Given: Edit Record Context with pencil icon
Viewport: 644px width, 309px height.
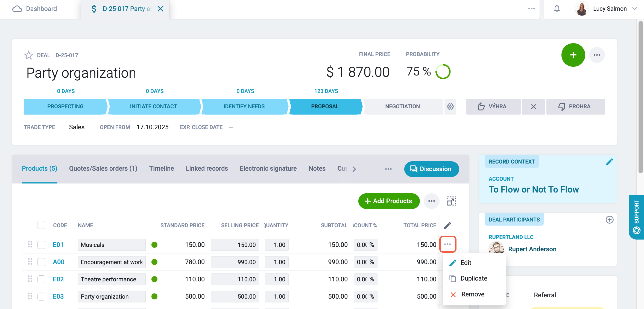Looking at the screenshot, I should [609, 162].
